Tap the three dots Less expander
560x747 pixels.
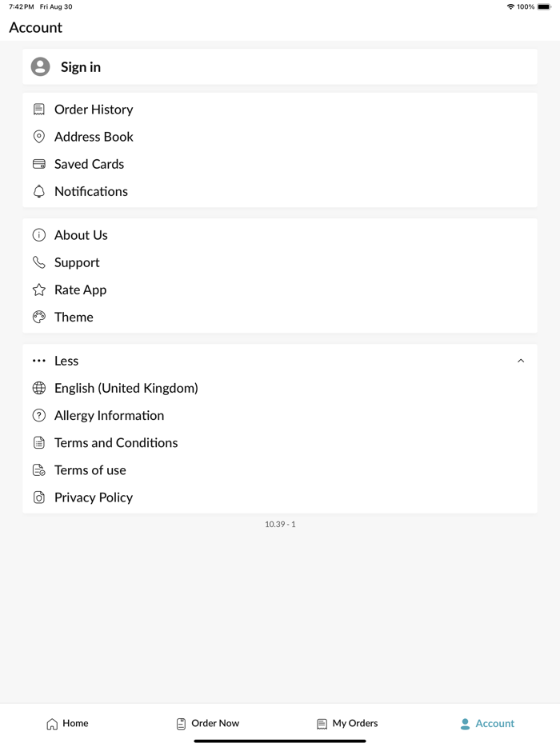(39, 361)
